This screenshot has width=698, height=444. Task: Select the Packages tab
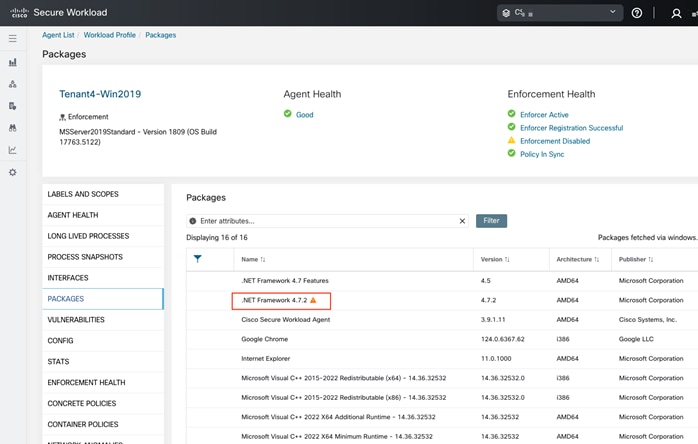pyautogui.click(x=103, y=299)
